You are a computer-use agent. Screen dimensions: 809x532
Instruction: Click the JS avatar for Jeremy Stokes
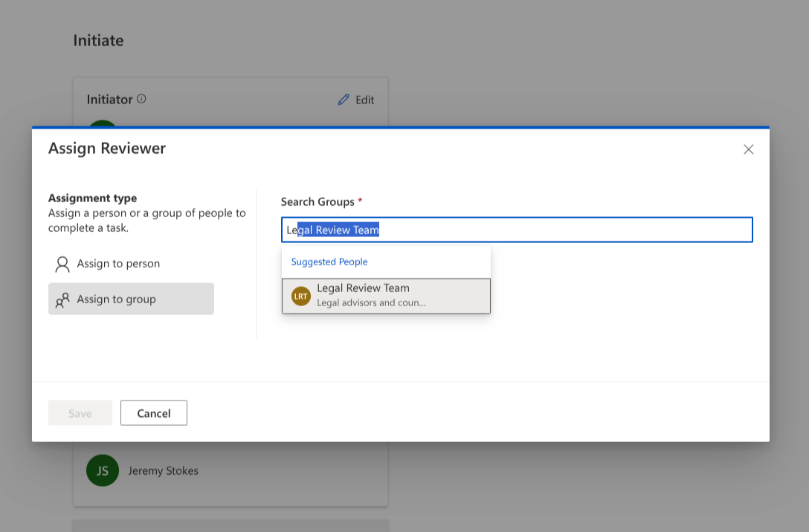pyautogui.click(x=103, y=470)
